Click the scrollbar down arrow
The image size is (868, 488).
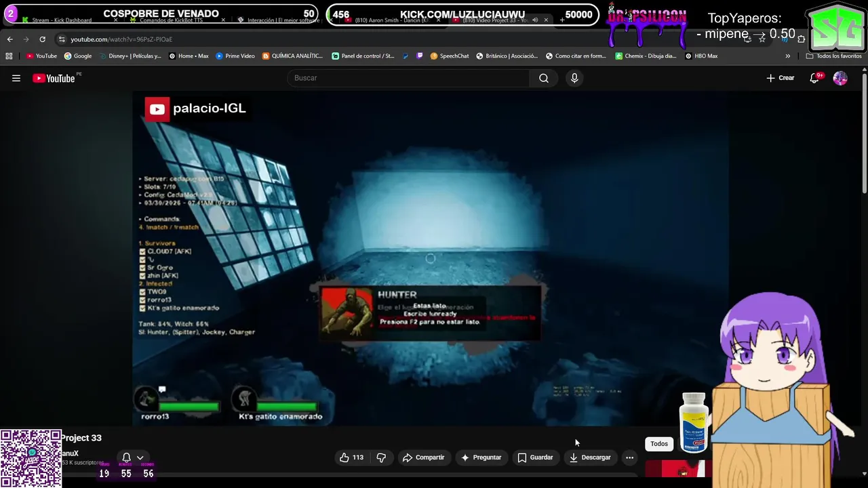pyautogui.click(x=864, y=474)
